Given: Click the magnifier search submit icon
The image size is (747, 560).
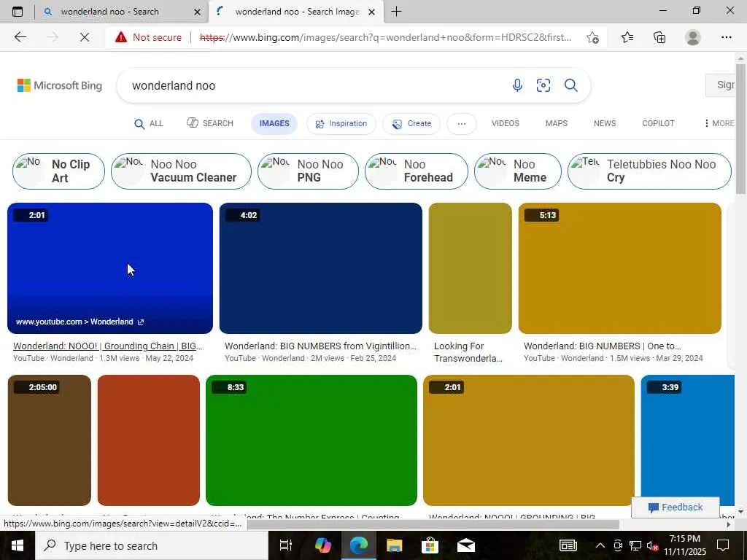Looking at the screenshot, I should (570, 85).
